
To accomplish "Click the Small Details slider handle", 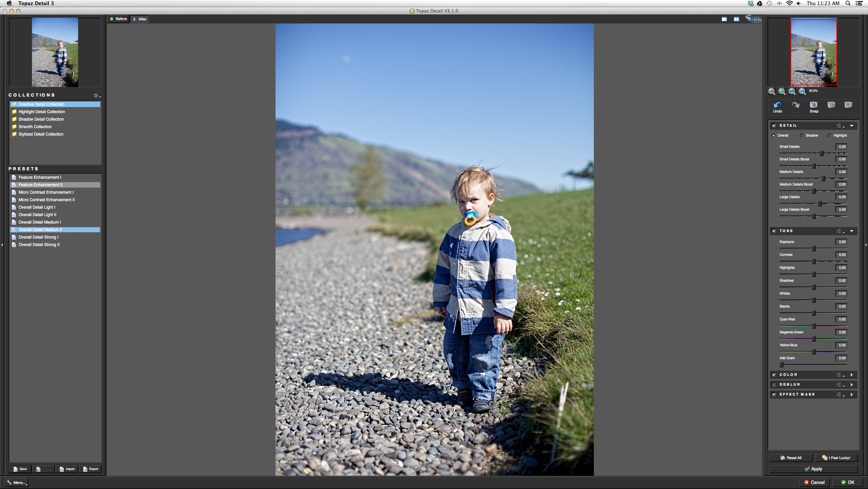I will click(822, 153).
